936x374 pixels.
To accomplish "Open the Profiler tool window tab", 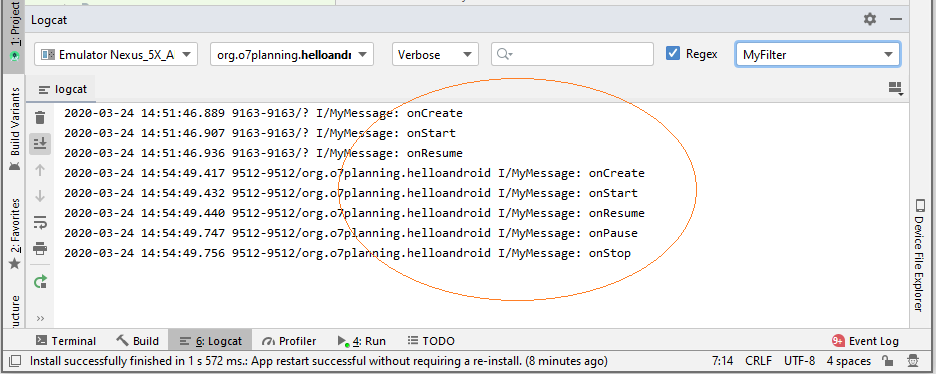I will 290,341.
